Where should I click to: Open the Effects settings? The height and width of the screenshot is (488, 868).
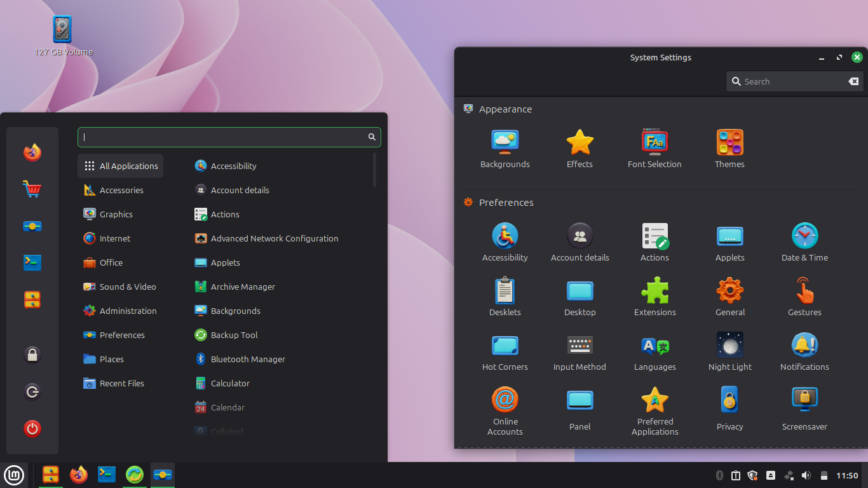coord(580,149)
